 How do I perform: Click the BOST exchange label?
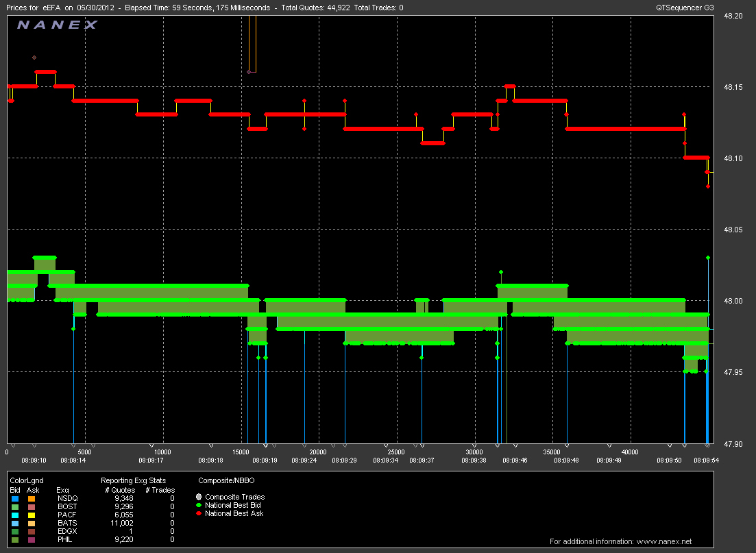coord(67,506)
